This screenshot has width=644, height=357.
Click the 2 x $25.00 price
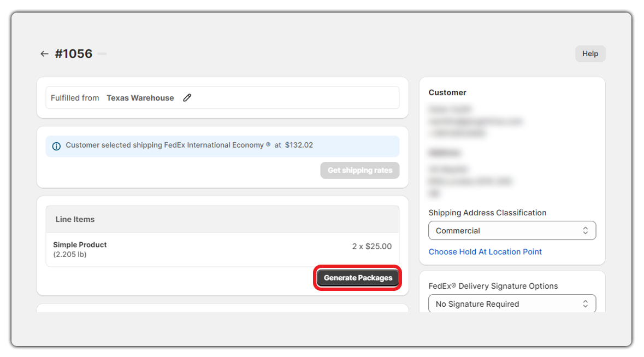click(x=371, y=247)
